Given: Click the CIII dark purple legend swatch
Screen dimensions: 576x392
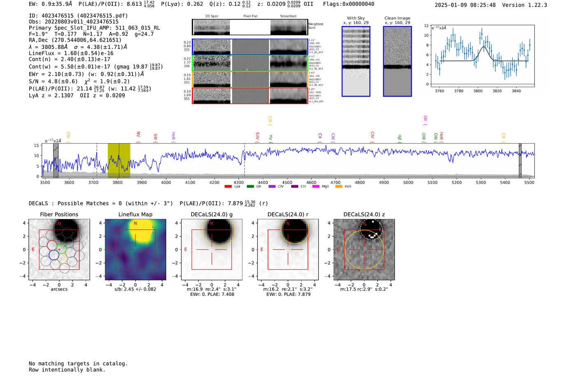Looking at the screenshot, I should [x=295, y=186].
